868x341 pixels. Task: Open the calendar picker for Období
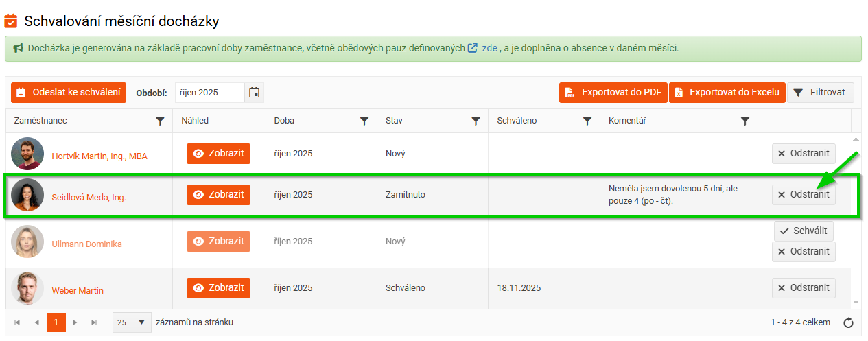click(x=255, y=93)
